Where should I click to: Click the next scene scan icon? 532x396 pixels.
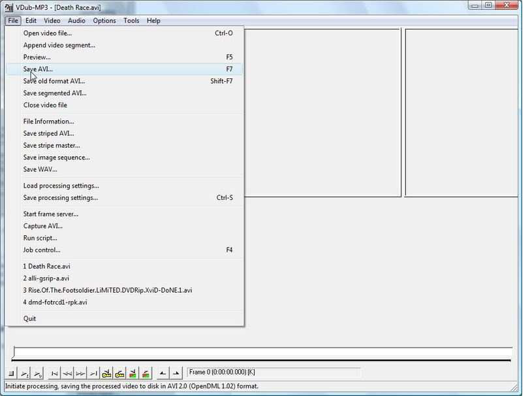click(146, 374)
